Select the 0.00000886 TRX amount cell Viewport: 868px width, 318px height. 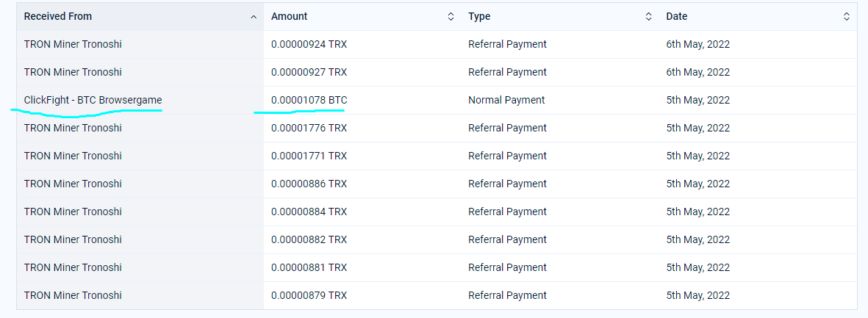[309, 184]
